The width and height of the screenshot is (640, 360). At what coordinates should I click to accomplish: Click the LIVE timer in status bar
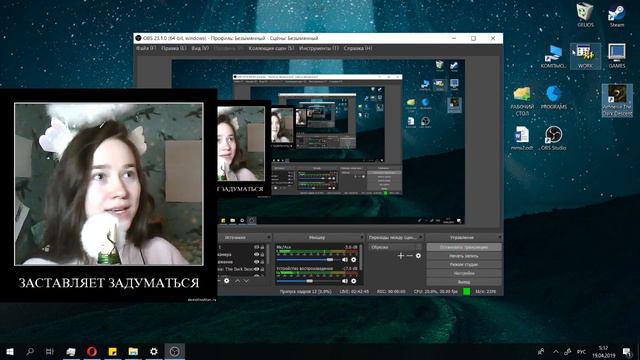click(354, 292)
